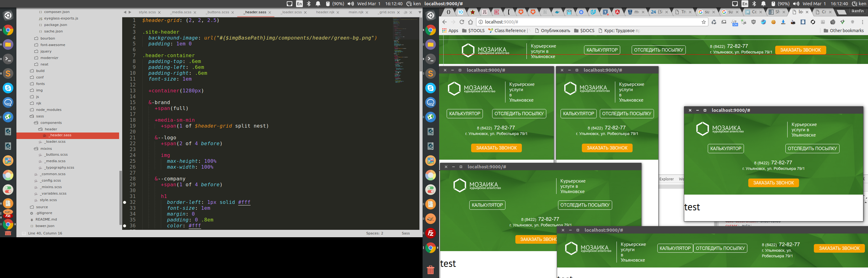
Task: Open the Sublime tab list dropdown arrow
Action: click(419, 12)
